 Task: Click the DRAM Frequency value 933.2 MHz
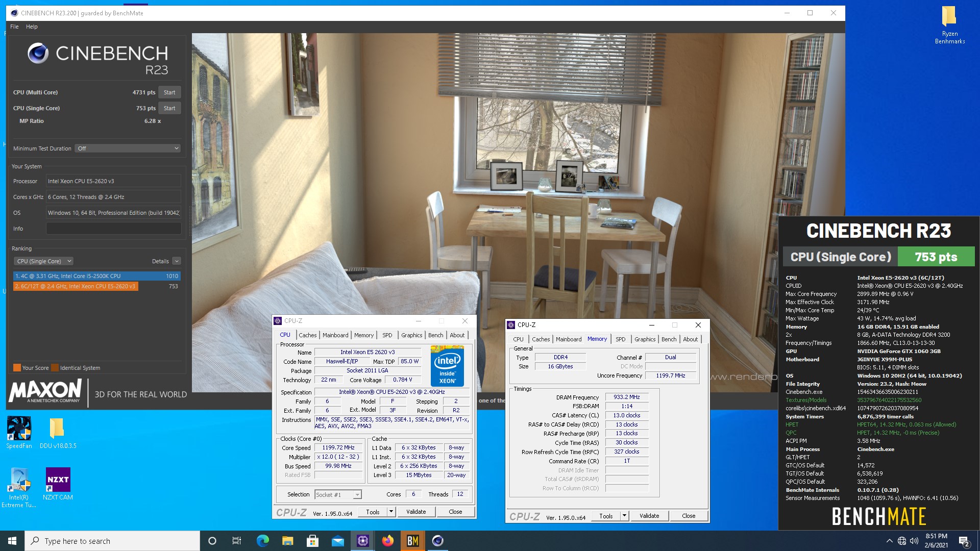click(627, 397)
